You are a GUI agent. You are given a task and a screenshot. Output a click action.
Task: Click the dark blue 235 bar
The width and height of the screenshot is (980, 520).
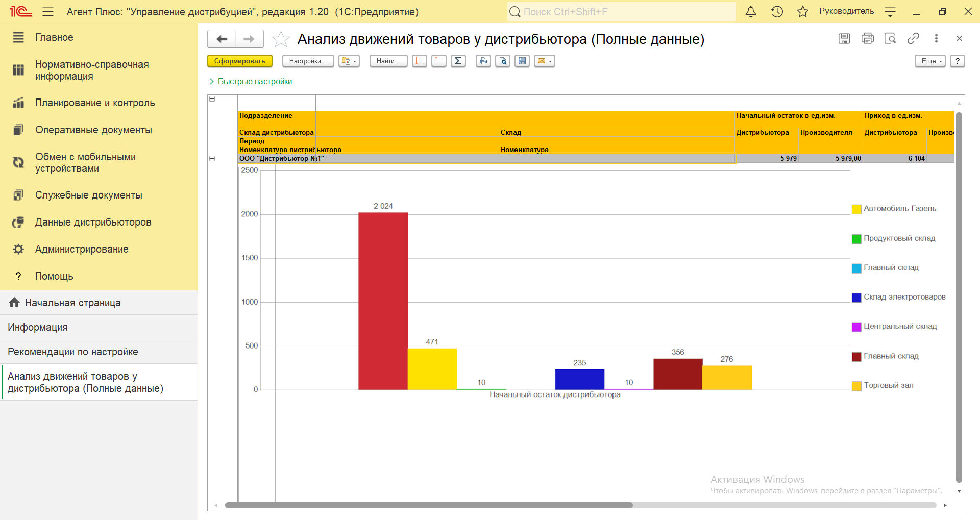[580, 380]
